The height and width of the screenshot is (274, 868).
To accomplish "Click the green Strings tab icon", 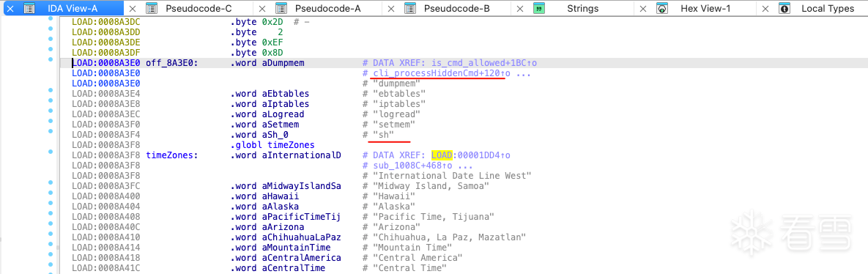I will point(539,9).
